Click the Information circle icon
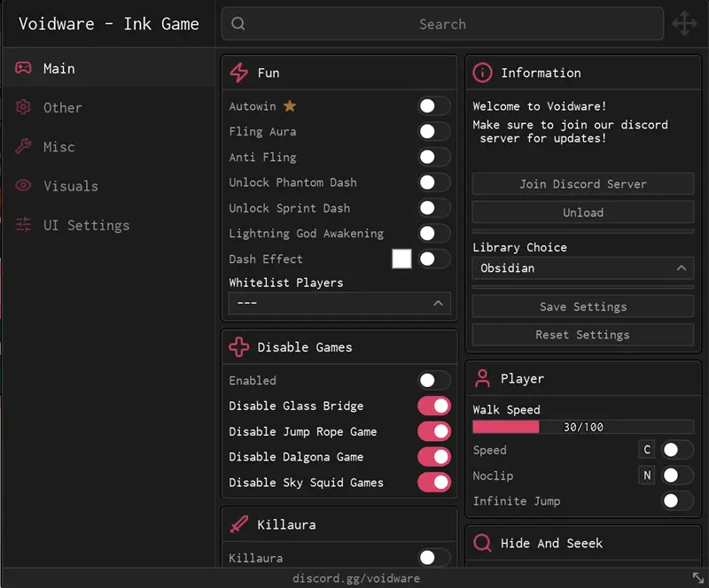The height and width of the screenshot is (588, 709). pos(482,73)
